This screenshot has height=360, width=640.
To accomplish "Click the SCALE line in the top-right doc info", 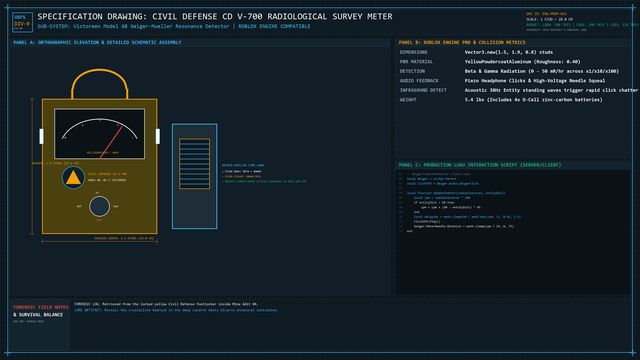I will 549,19.
